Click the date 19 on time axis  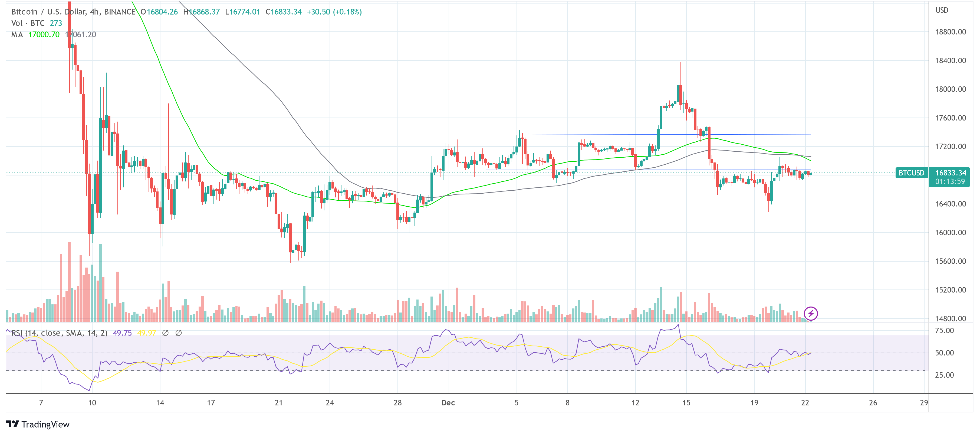[x=754, y=403]
